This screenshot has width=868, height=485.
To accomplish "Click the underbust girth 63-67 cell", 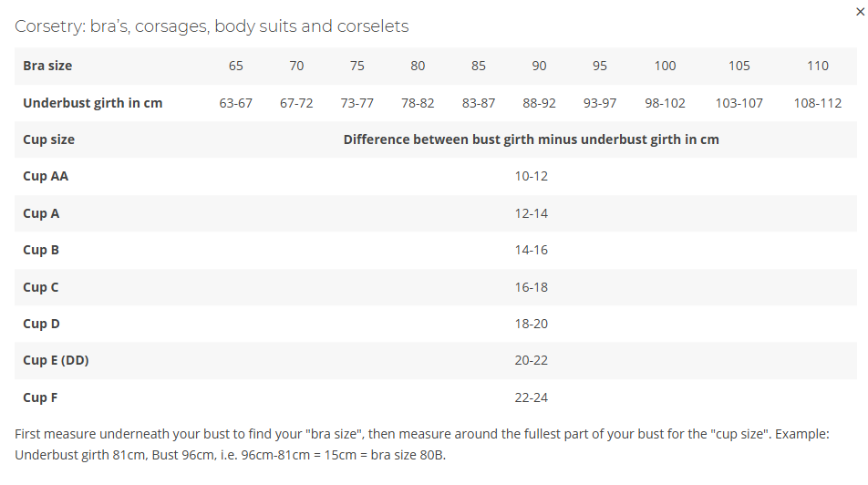I will (235, 103).
